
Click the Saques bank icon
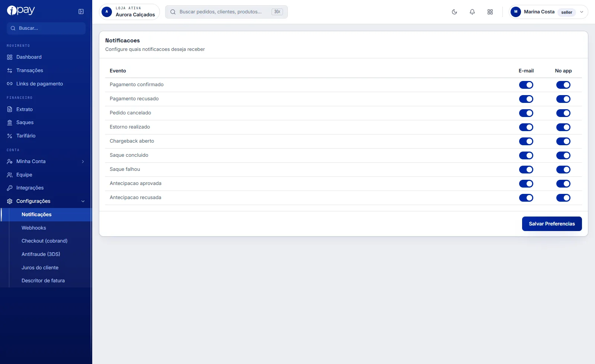click(10, 123)
